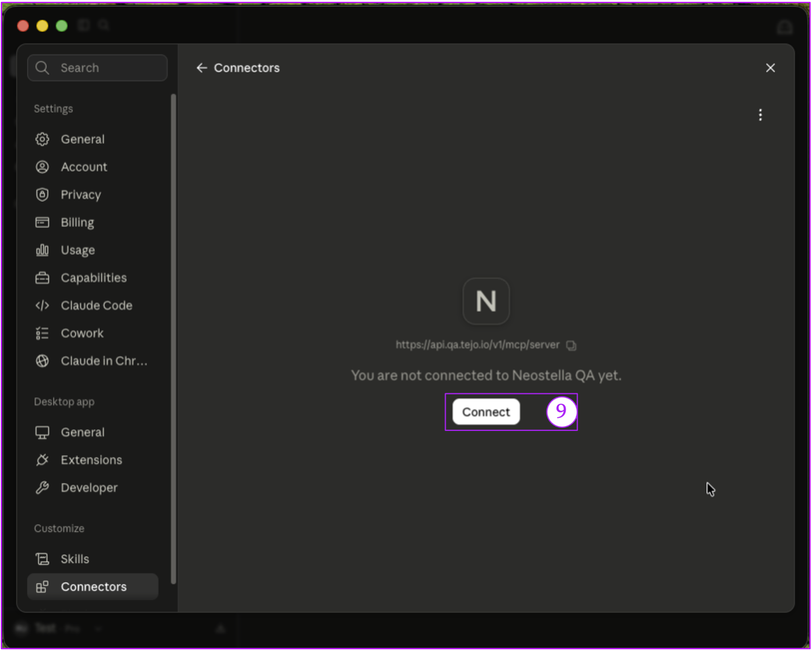Open the Account settings page
The image size is (812, 651).
[93, 167]
